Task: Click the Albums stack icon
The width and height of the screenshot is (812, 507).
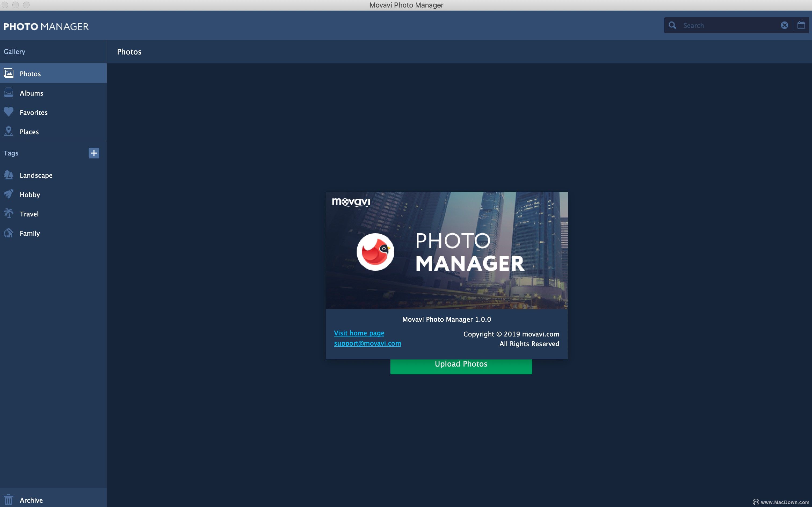Action: 9,93
